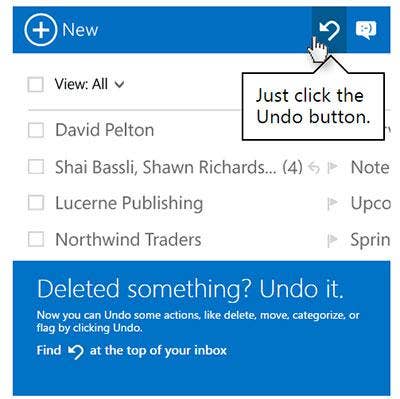Screen dimensions: 400x399
Task: Check the Shai Bassli conversation checkbox
Action: [x=36, y=167]
